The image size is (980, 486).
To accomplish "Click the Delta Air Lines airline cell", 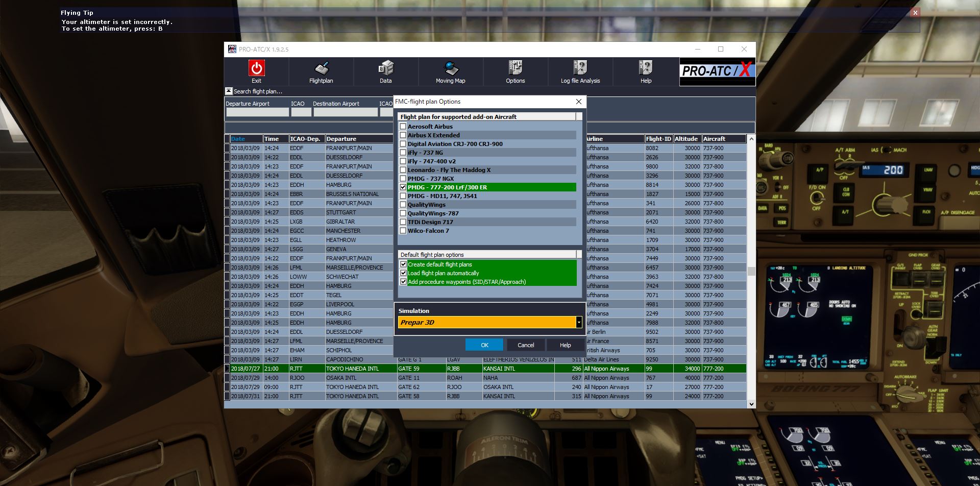I will click(x=613, y=359).
